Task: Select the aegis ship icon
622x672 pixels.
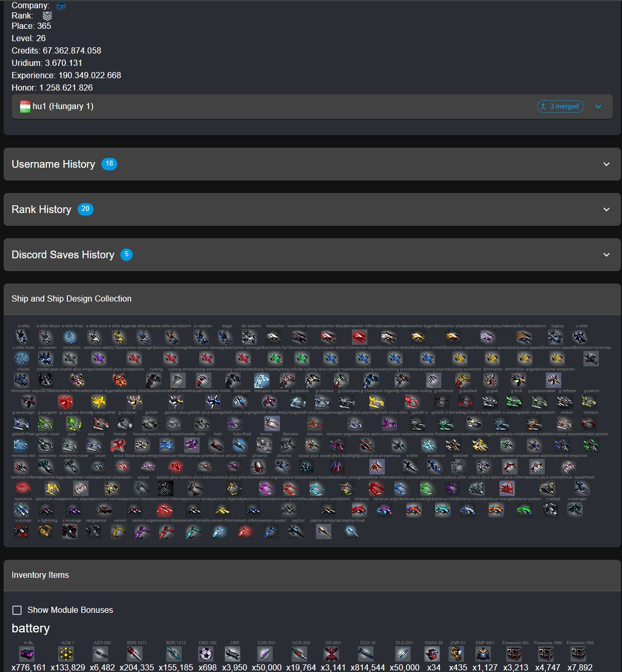Action: pyautogui.click(x=226, y=337)
